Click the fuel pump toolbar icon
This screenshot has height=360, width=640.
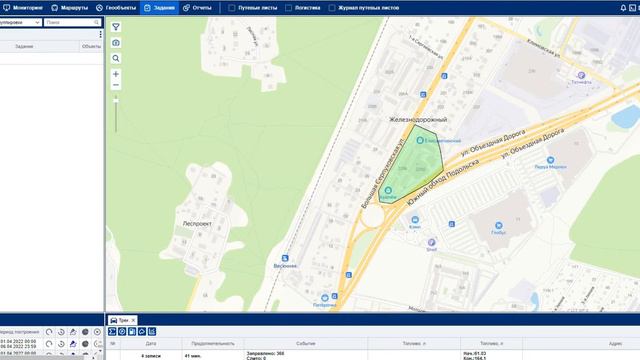pos(132,331)
